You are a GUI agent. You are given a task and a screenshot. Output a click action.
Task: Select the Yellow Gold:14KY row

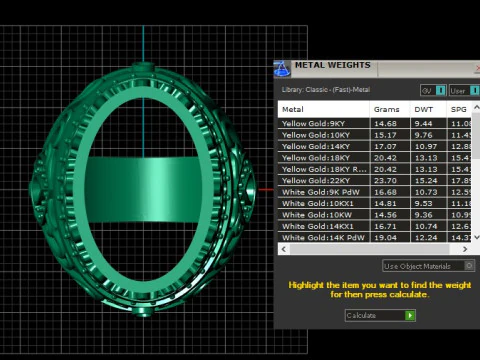tap(375, 146)
